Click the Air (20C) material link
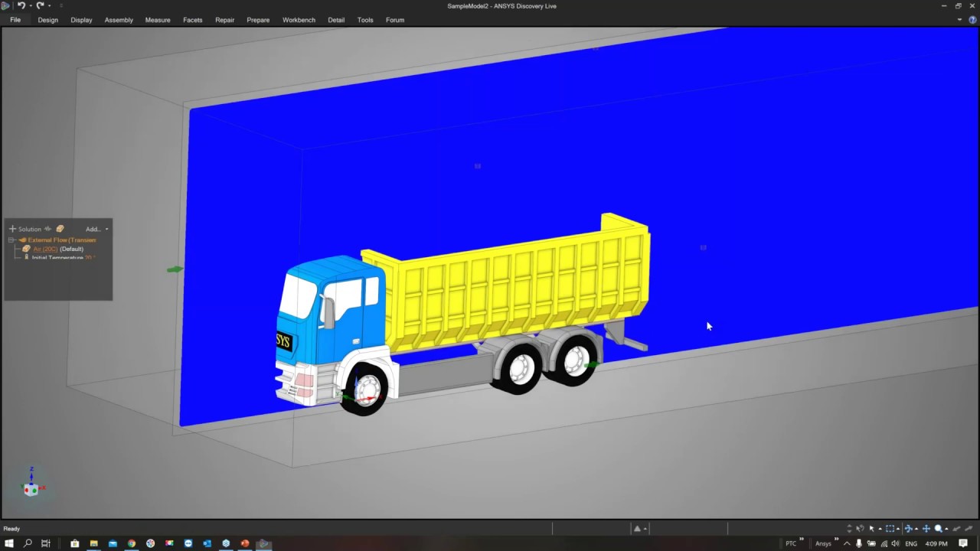This screenshot has height=551, width=980. pyautogui.click(x=45, y=249)
